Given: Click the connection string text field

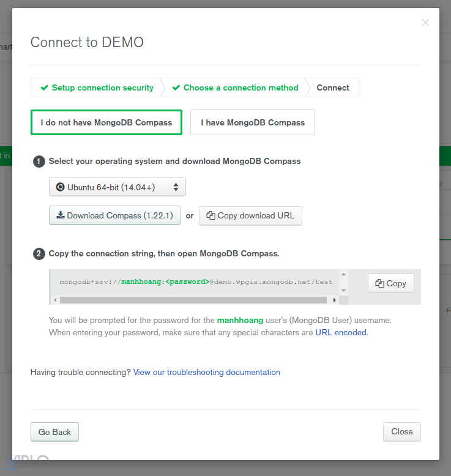Looking at the screenshot, I should click(x=196, y=282).
